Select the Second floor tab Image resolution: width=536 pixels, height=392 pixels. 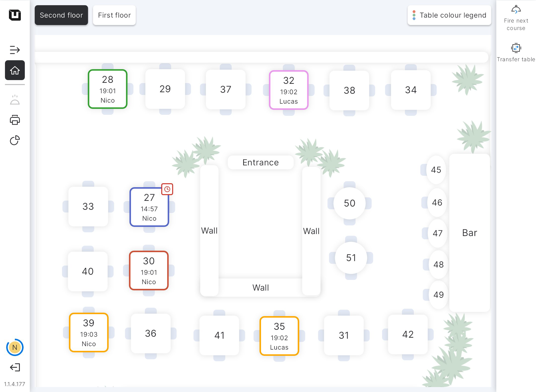61,15
